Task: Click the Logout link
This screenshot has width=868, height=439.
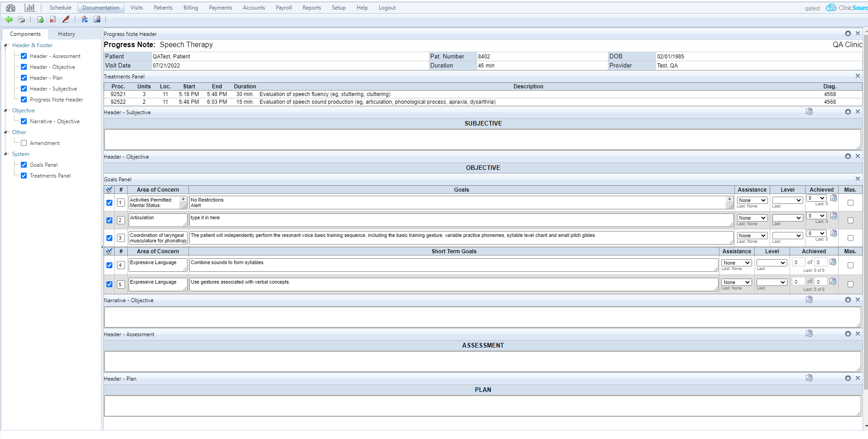Action: 386,8
